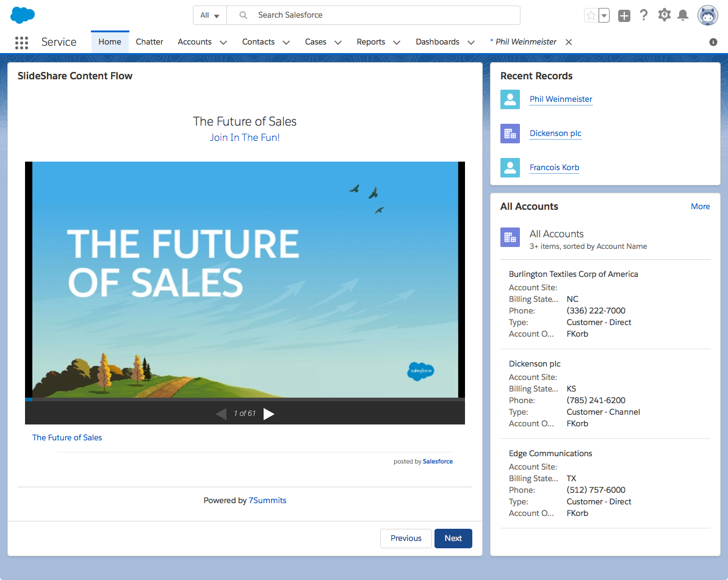Screen dimensions: 728x580
Task: Open the Dashboards tab
Action: coord(438,41)
